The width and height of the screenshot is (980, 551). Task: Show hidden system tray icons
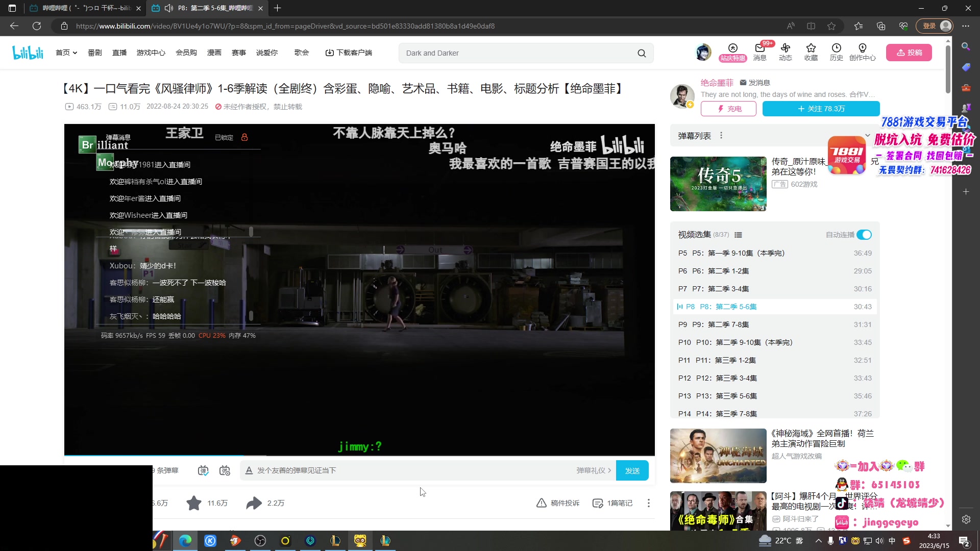tap(818, 541)
